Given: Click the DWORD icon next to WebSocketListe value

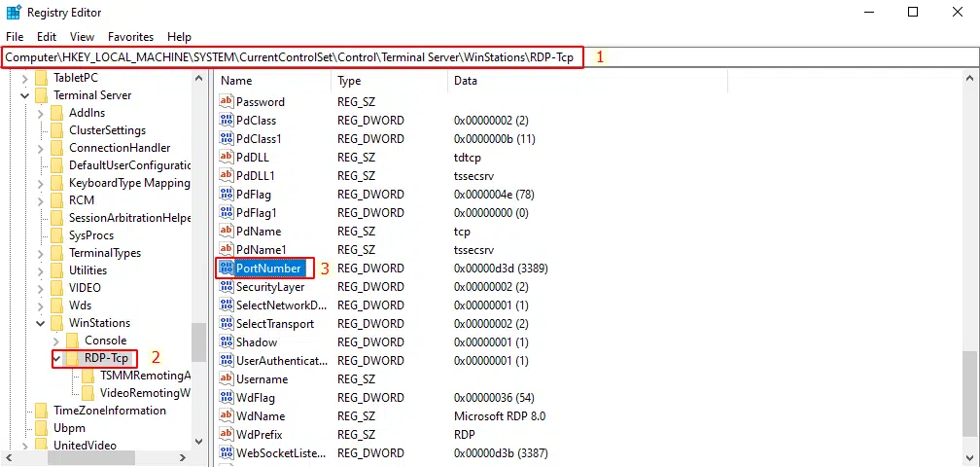Looking at the screenshot, I should [227, 453].
